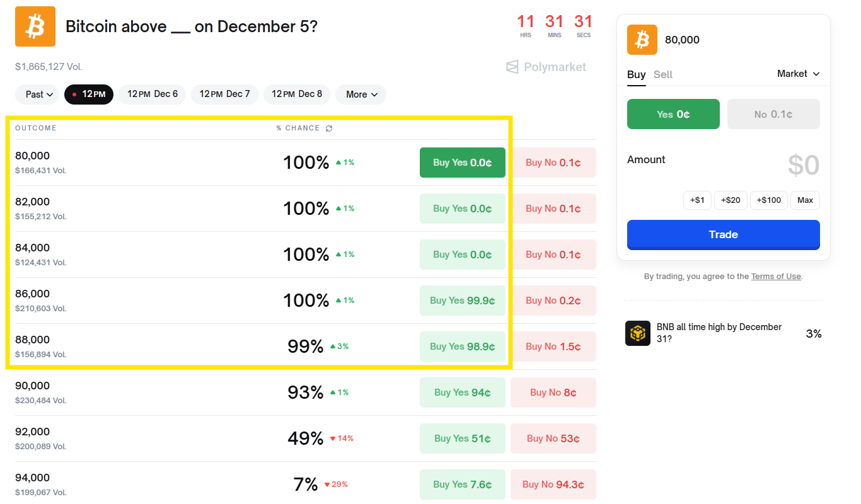
Task: Click Buy Yes 94¢ for the 90,000 outcome
Action: click(x=462, y=392)
